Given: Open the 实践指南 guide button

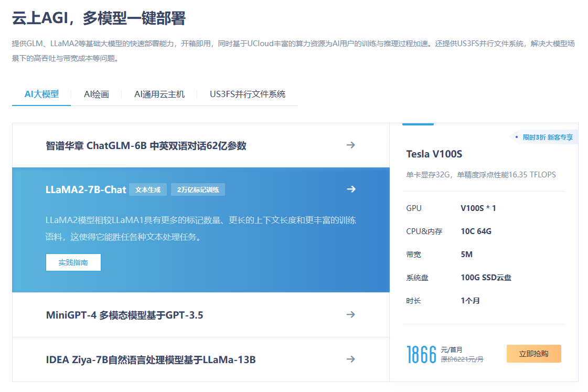Looking at the screenshot, I should coord(73,262).
